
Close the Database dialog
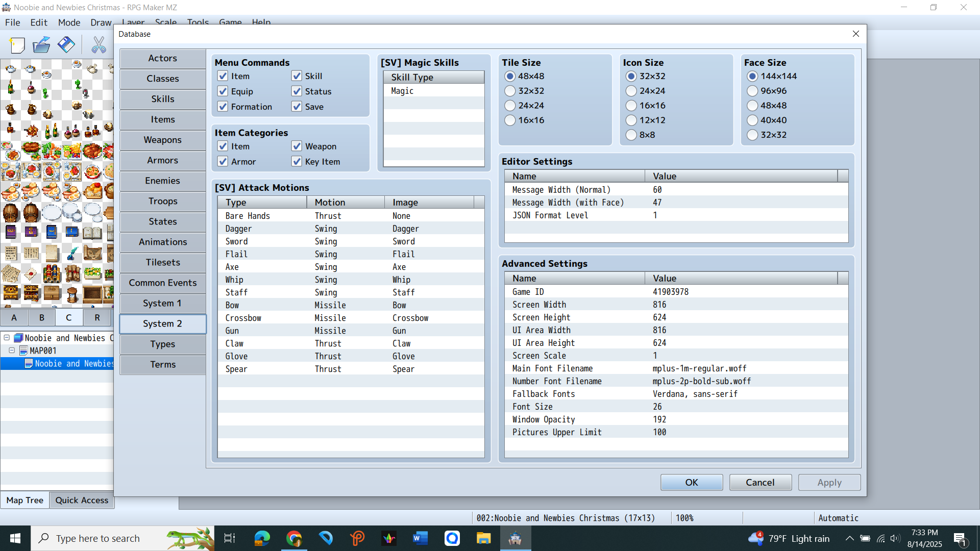click(x=856, y=34)
